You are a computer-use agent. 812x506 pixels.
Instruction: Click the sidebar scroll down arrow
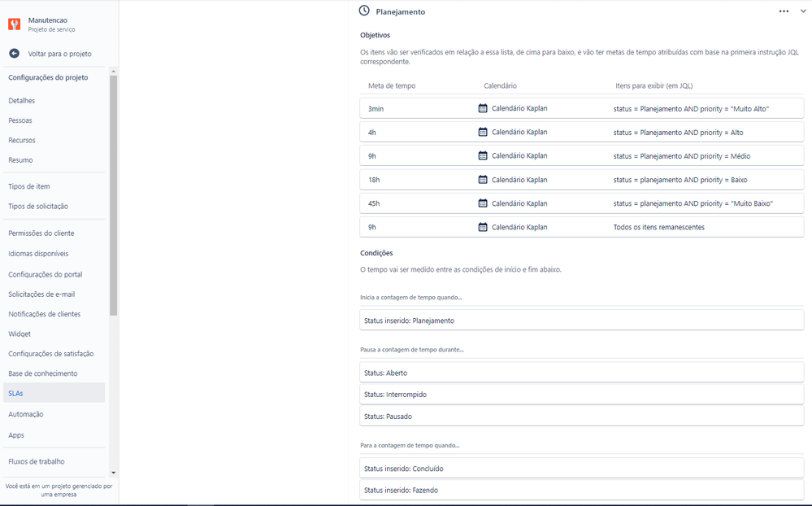pyautogui.click(x=114, y=473)
